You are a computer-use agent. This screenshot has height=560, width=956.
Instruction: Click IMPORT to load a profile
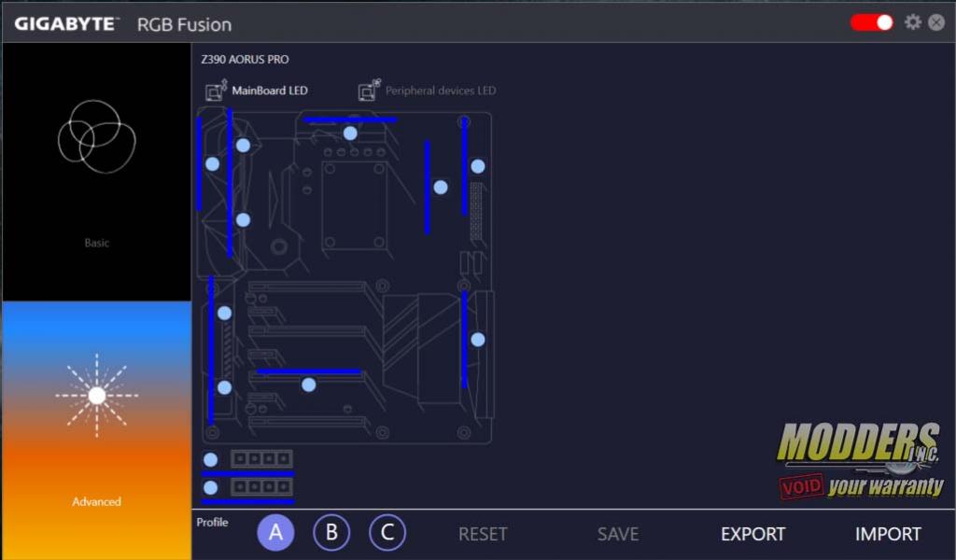[888, 534]
